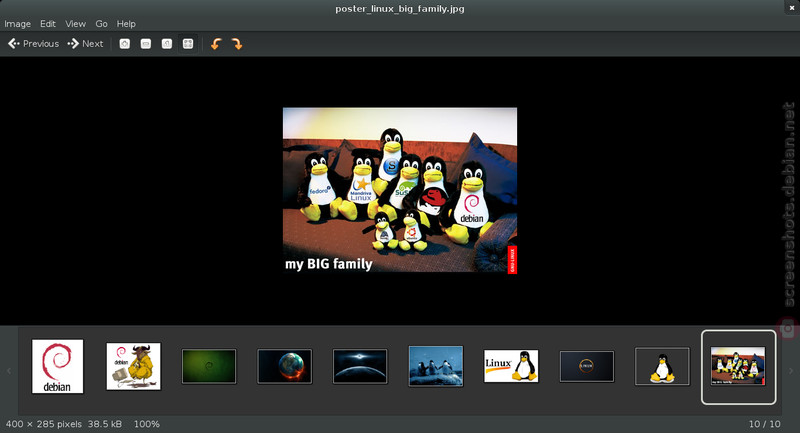Screen dimensions: 800x433
Task: Show image at normal 1:1 size
Action: point(167,44)
